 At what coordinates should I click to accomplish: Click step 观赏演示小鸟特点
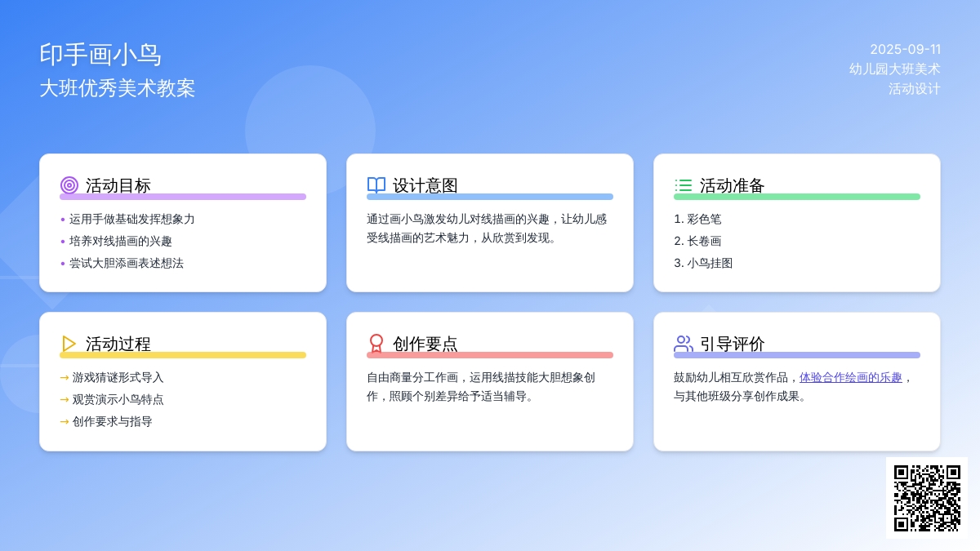click(x=118, y=399)
